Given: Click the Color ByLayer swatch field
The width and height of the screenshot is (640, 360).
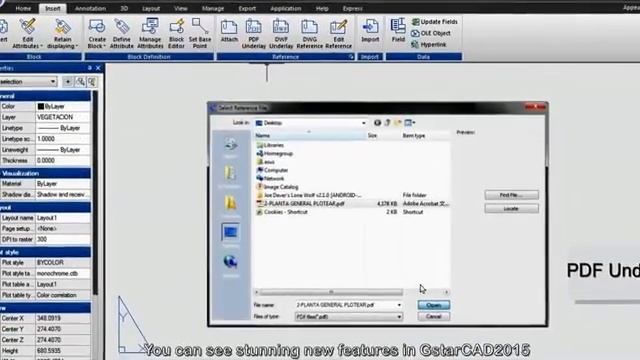Looking at the screenshot, I should (63, 106).
